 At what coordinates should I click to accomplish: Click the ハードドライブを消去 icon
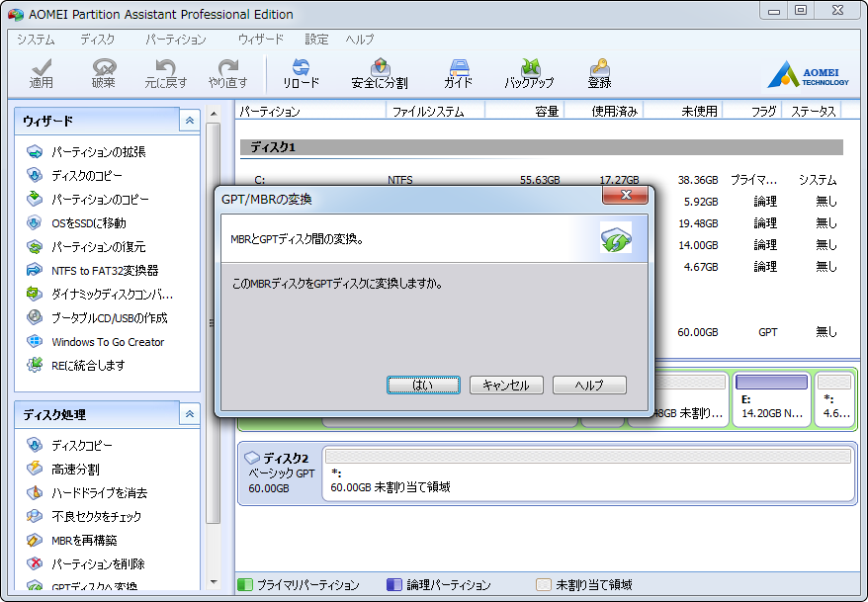click(35, 492)
